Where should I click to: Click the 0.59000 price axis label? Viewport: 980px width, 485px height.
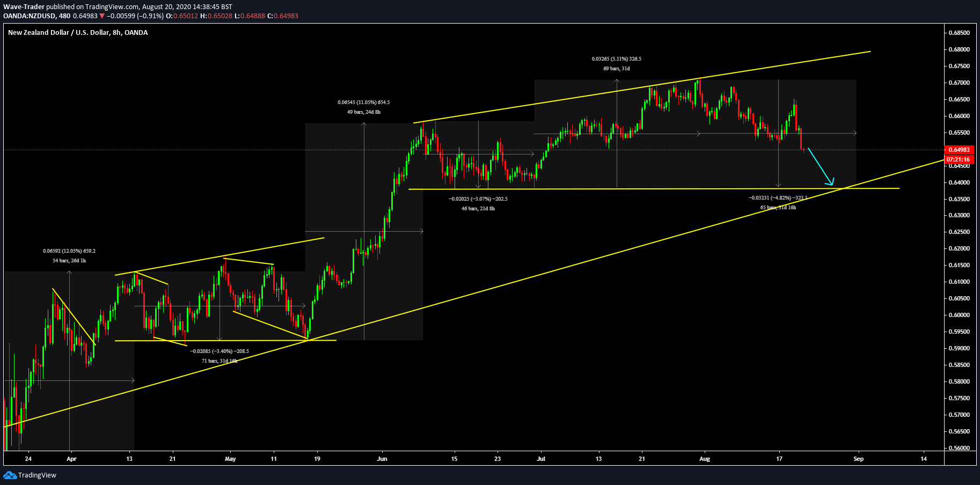click(959, 348)
